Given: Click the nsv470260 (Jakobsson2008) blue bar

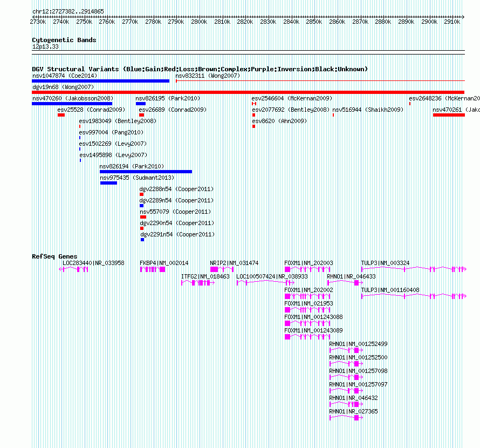Looking at the screenshot, I should [x=72, y=104].
